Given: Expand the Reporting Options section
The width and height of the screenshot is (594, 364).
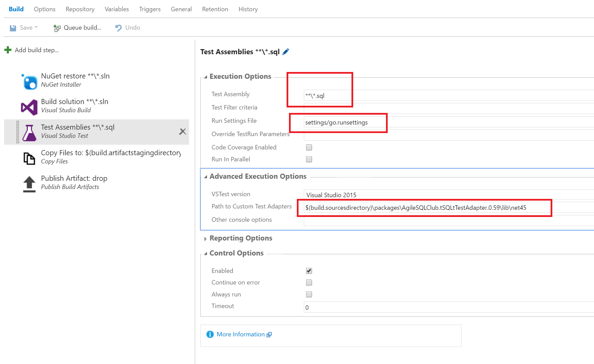Looking at the screenshot, I should click(x=206, y=238).
